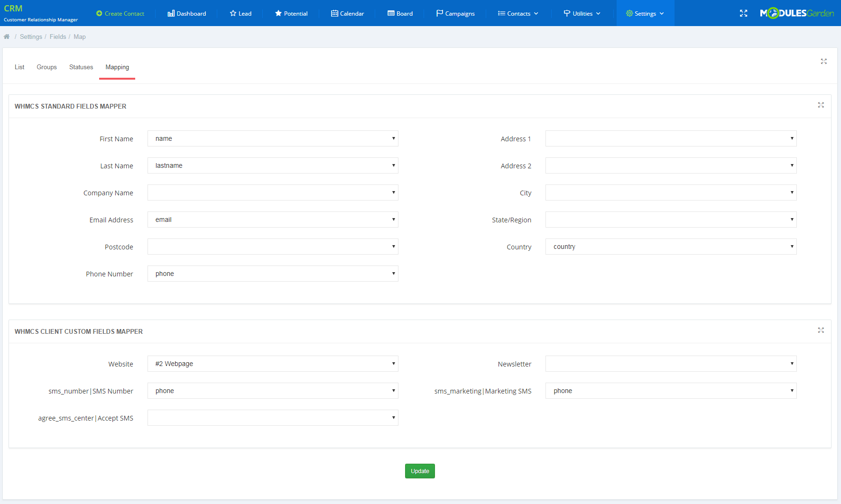841x504 pixels.
Task: Open the Company Name field dropdown
Action: pos(272,192)
